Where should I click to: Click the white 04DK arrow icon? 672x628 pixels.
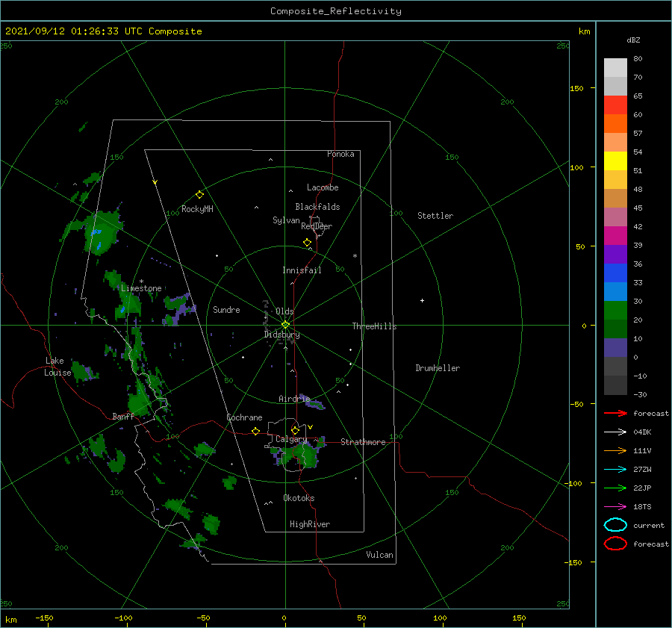click(615, 432)
